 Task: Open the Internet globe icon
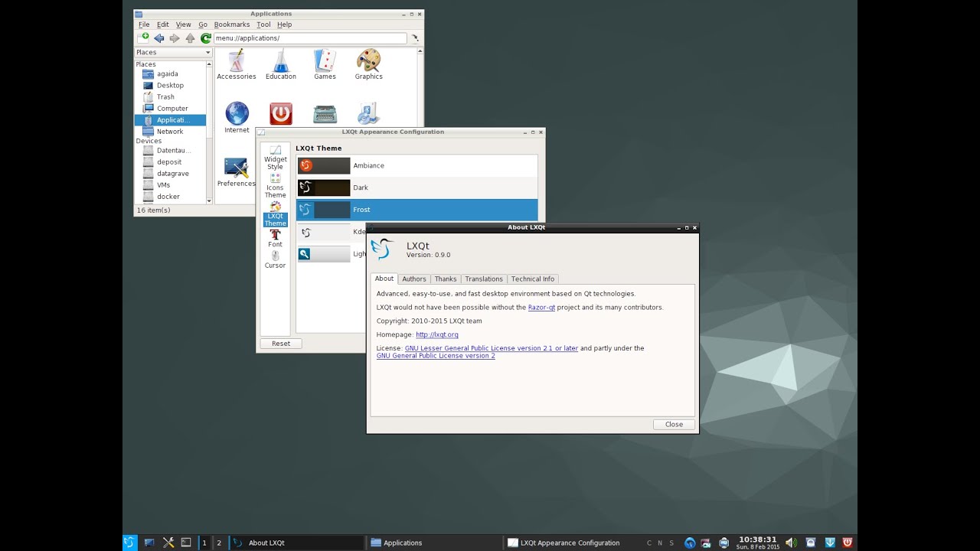(237, 118)
